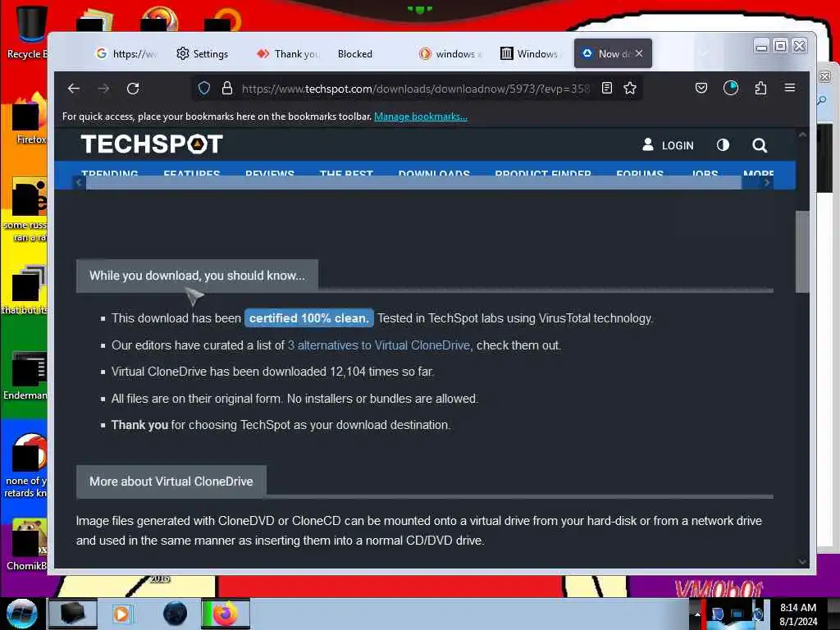Image resolution: width=840 pixels, height=630 pixels.
Task: Open Pocket save icon in toolbar
Action: pos(701,88)
